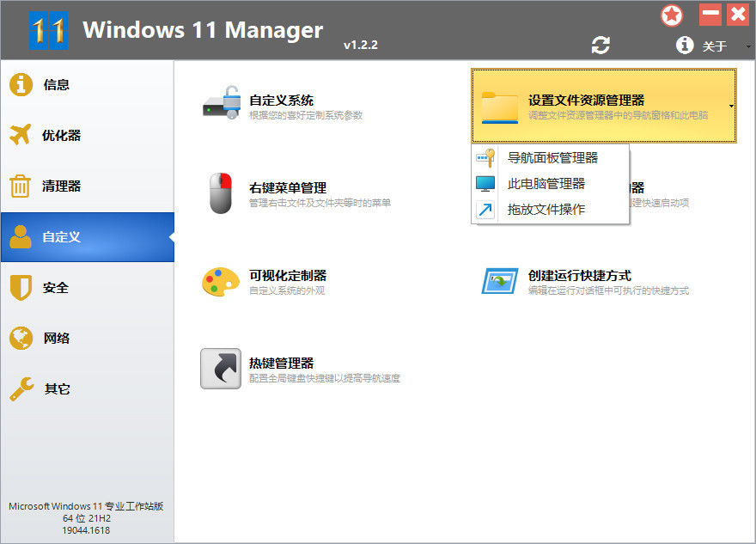This screenshot has height=544, width=756.
Task: Click description 配置全局键盘快捷键以提高导航速度
Action: (325, 379)
